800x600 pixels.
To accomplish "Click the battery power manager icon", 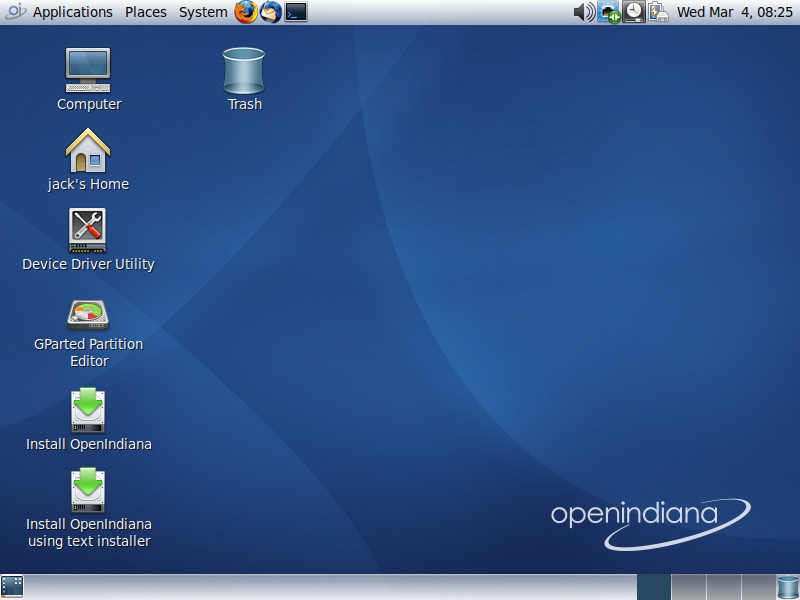I will [658, 12].
